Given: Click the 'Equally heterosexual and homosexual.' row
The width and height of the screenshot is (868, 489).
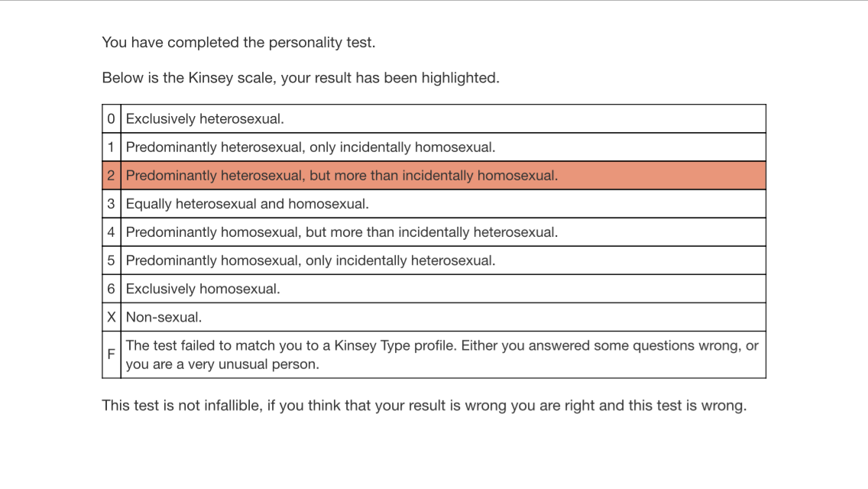Looking at the screenshot, I should point(247,204).
